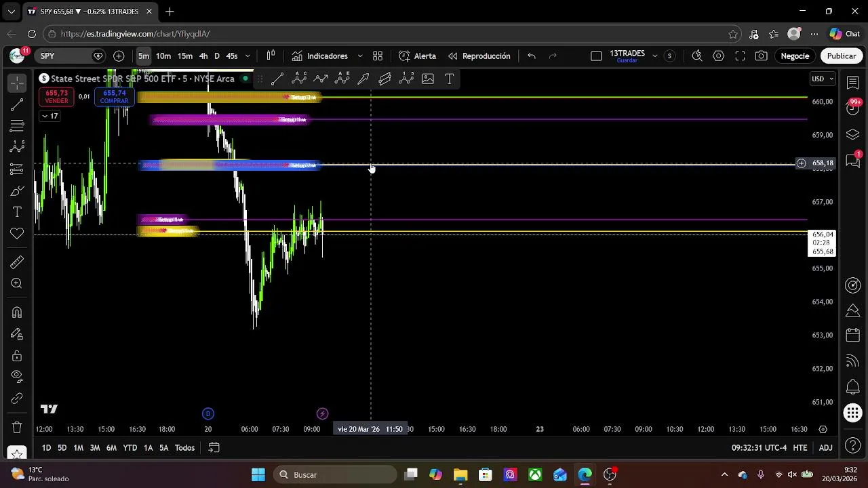Open alerts clock icon with 99+ badge

pyautogui.click(x=853, y=107)
